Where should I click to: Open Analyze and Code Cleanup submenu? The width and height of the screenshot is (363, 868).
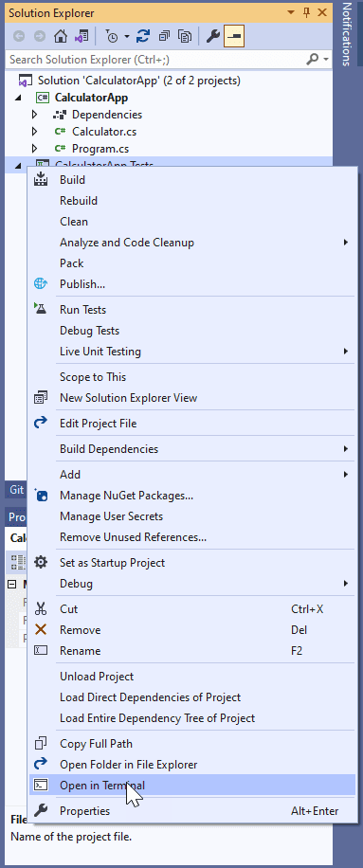tap(192, 243)
